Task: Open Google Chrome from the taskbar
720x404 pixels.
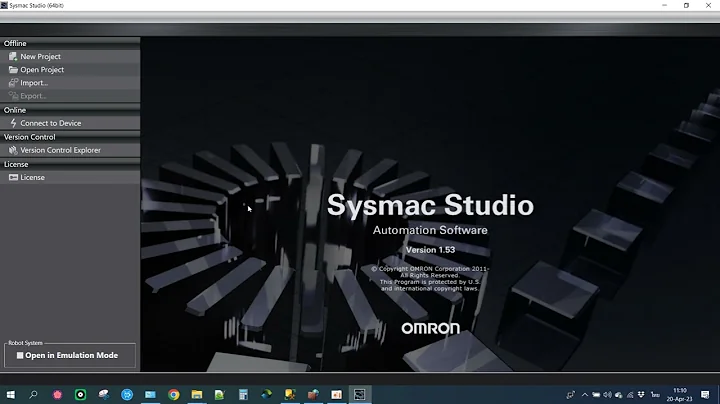Action: [174, 394]
